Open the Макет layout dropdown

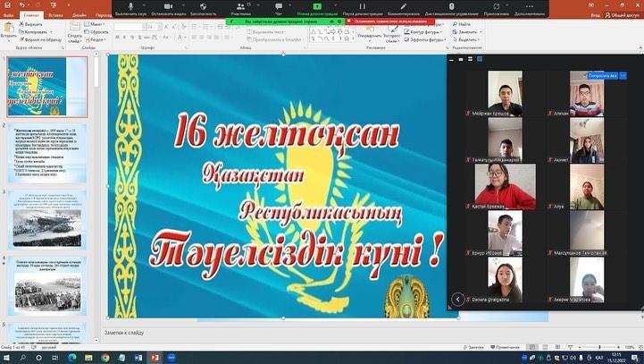(95, 24)
